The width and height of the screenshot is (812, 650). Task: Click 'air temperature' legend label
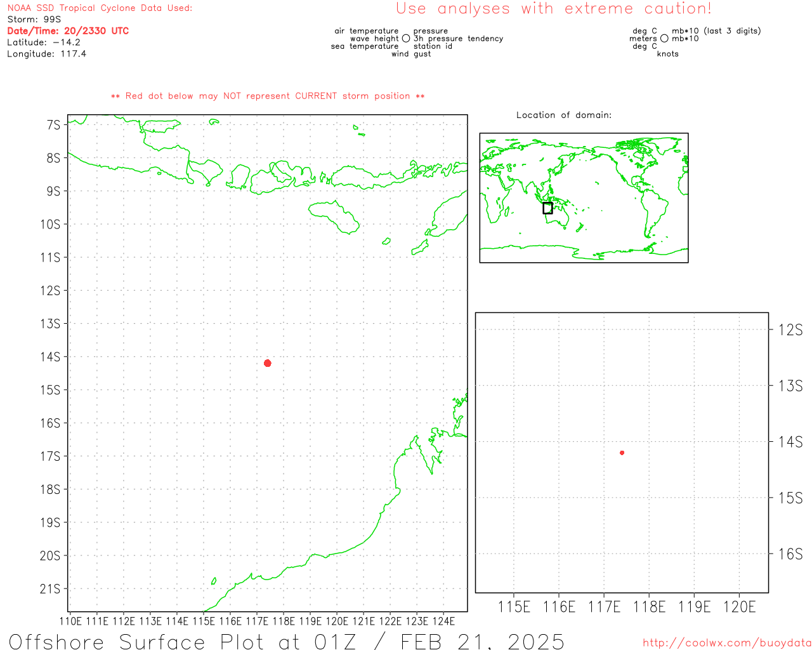point(367,31)
